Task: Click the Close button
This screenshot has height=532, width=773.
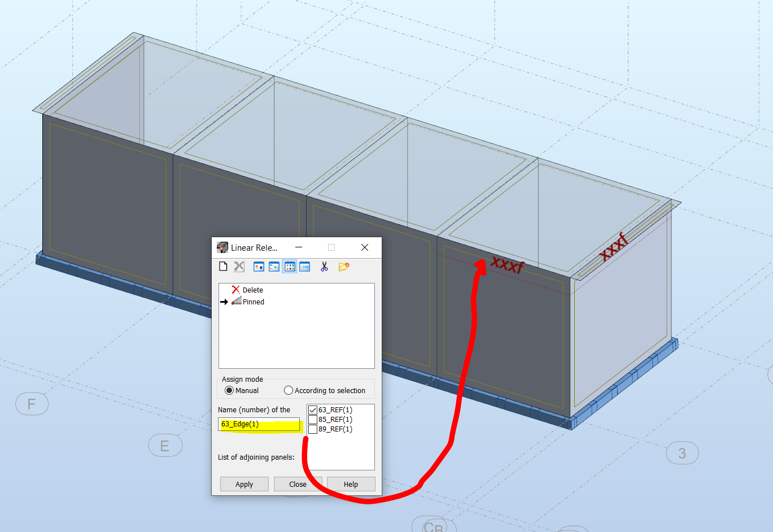Action: pos(298,484)
